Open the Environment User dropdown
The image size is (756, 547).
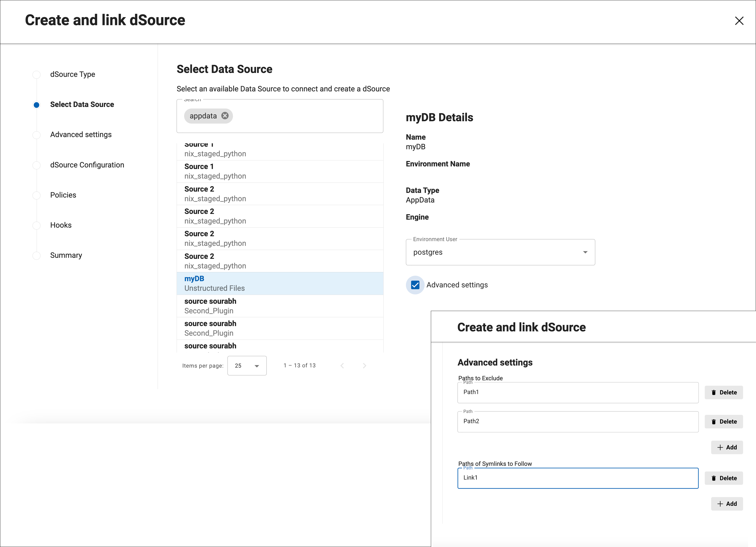point(500,252)
